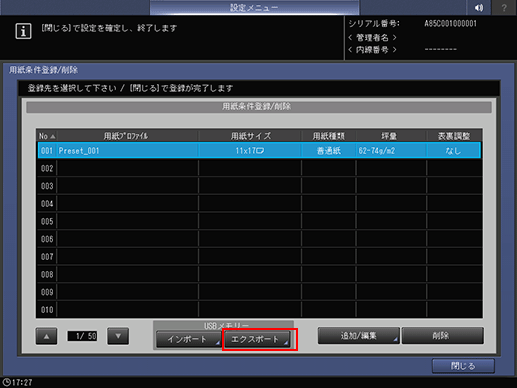This screenshot has width=517, height=388.
Task: Select empty row 009
Action: (x=259, y=292)
